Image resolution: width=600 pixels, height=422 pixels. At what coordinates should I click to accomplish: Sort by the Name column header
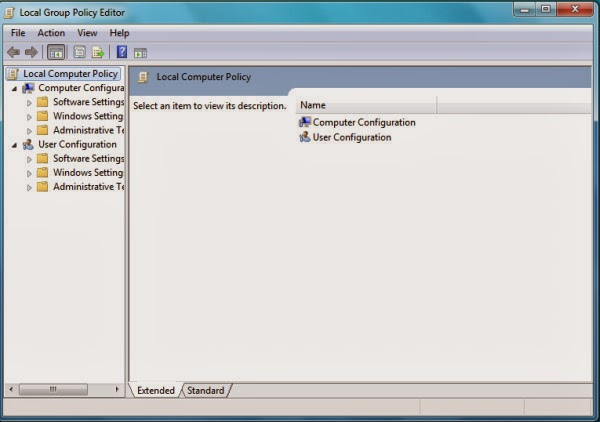pos(366,105)
